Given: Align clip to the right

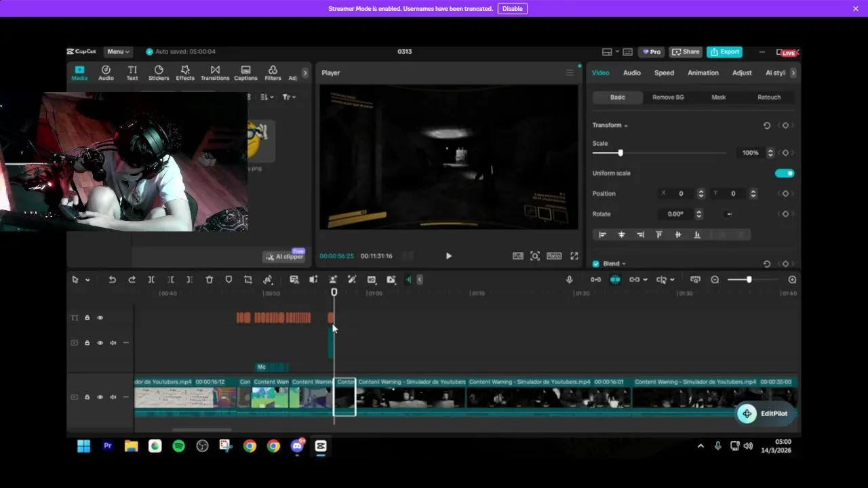Looking at the screenshot, I should [x=640, y=235].
